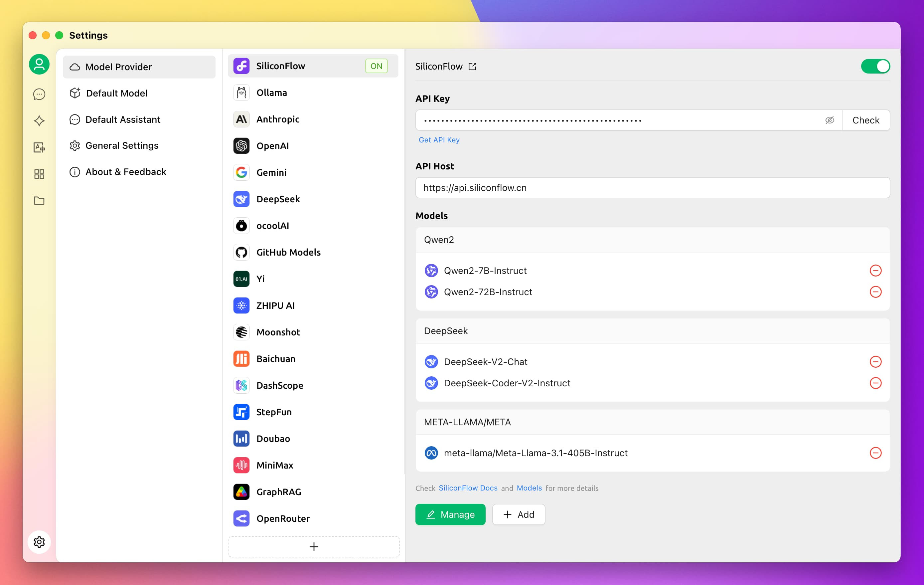This screenshot has height=585, width=924.
Task: Select the Anthropic provider
Action: [x=278, y=119]
